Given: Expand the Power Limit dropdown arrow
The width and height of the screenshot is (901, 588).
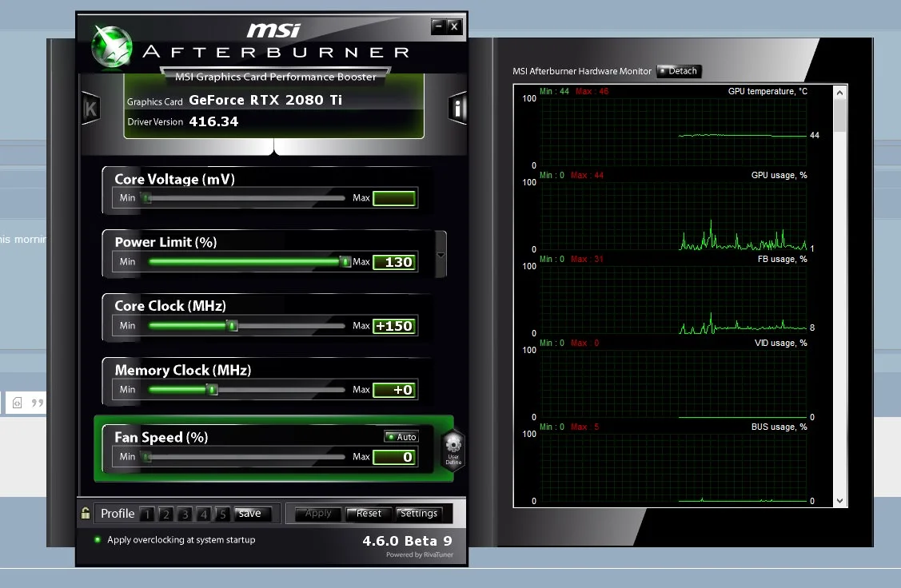Looking at the screenshot, I should coord(441,255).
